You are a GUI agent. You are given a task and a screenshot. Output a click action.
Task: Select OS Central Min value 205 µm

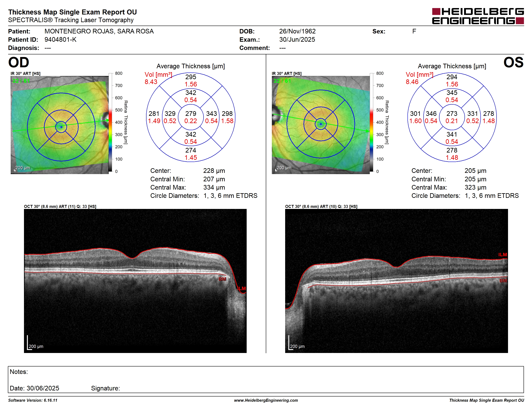point(476,179)
